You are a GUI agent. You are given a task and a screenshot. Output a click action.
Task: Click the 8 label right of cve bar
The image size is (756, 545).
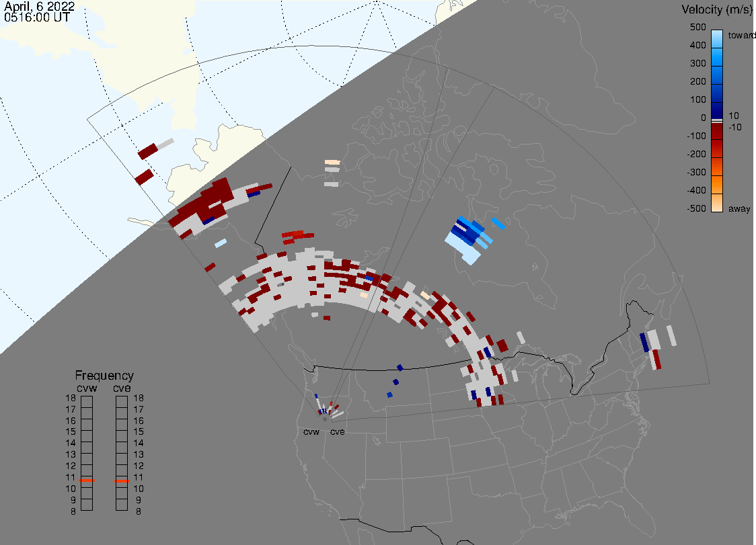click(139, 512)
